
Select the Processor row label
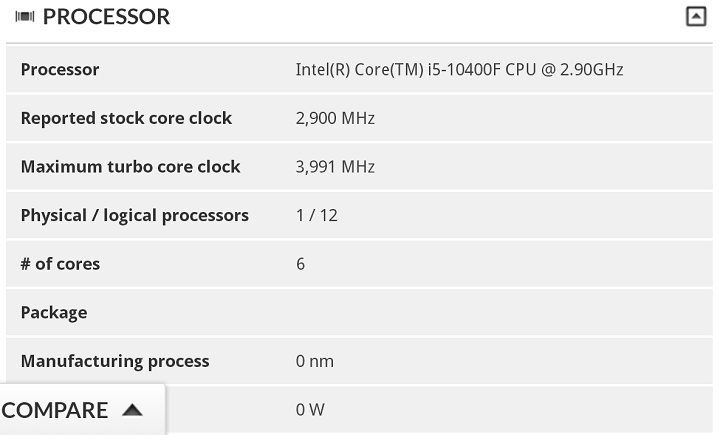60,70
